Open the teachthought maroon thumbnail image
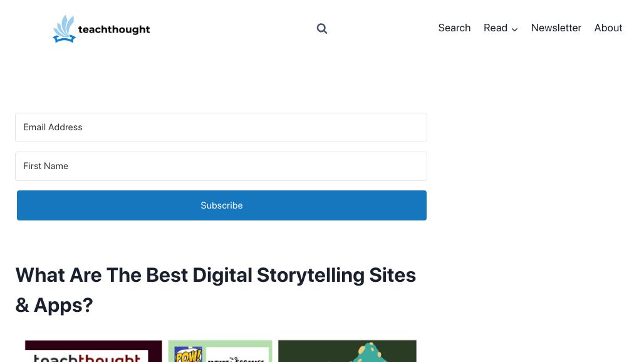Screen dimensions: 644x362 (x=93, y=351)
